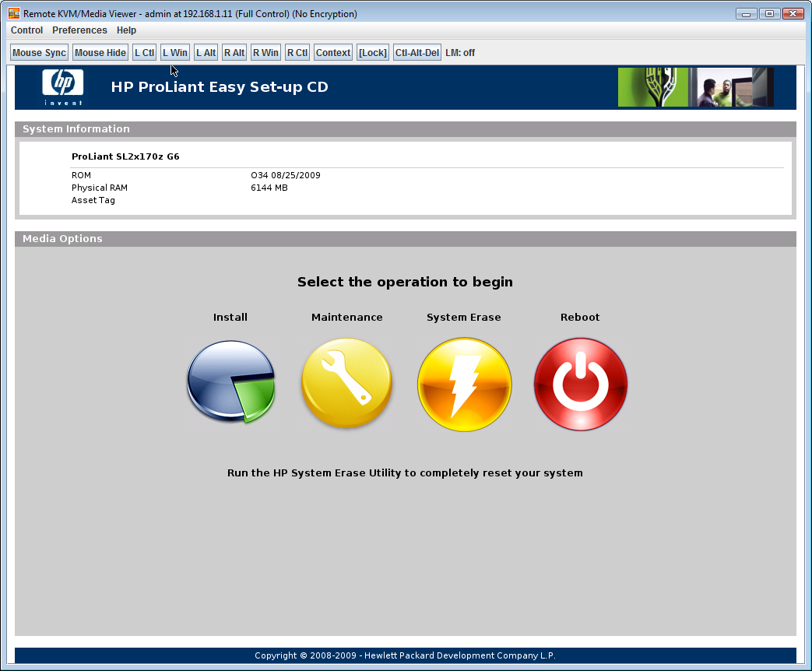This screenshot has width=812, height=671.
Task: Click the Mouse Hide button
Action: (x=100, y=52)
